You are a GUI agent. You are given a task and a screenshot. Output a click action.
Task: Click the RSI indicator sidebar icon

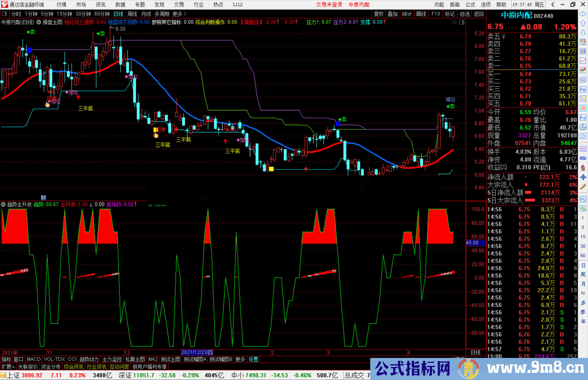tap(583, 158)
